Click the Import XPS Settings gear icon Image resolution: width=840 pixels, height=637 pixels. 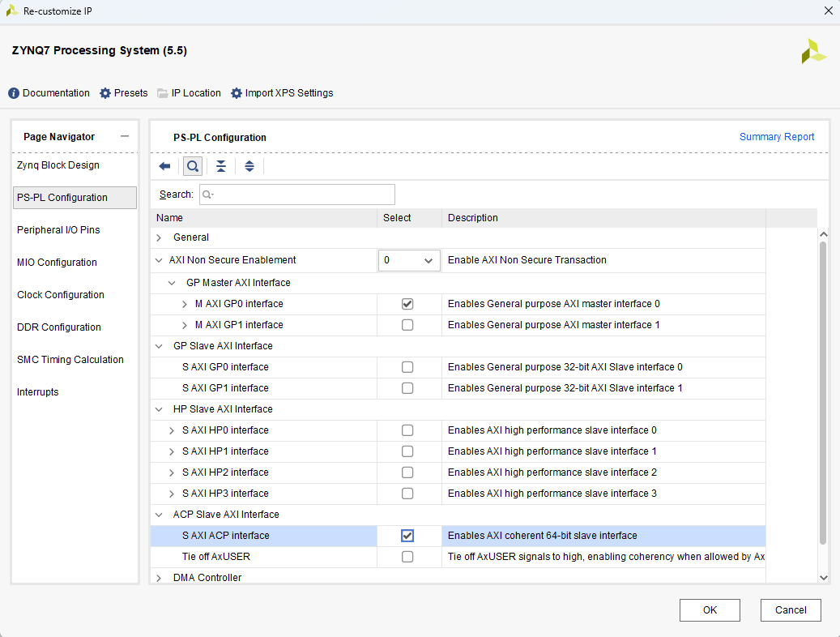(x=237, y=93)
